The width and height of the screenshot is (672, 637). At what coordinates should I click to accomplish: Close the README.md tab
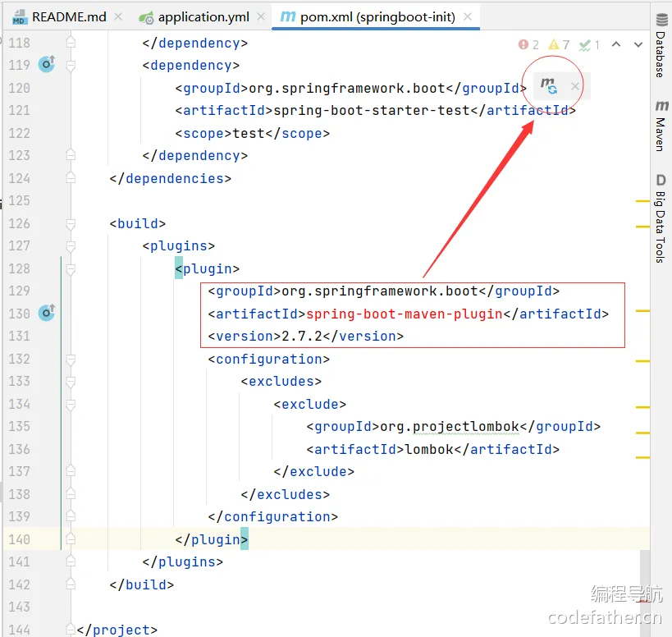pyautogui.click(x=118, y=16)
